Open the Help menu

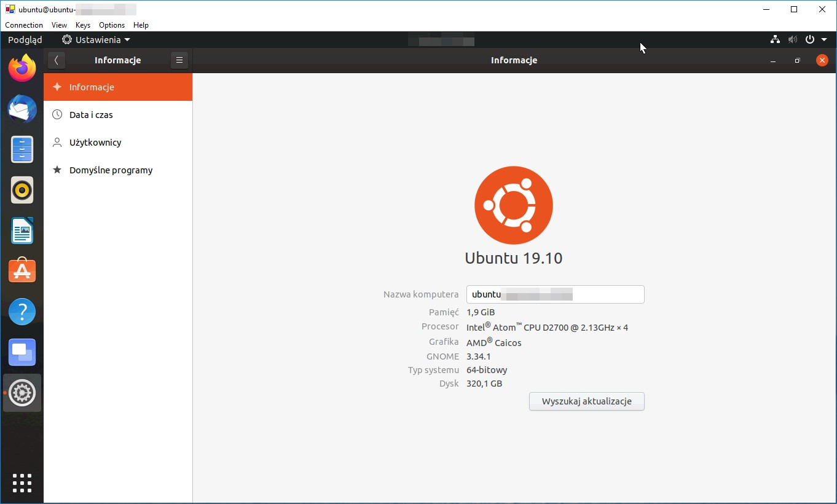click(141, 25)
